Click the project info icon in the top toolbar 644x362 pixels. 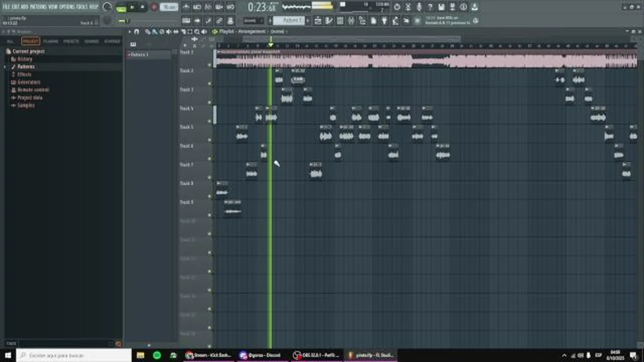[x=463, y=7]
